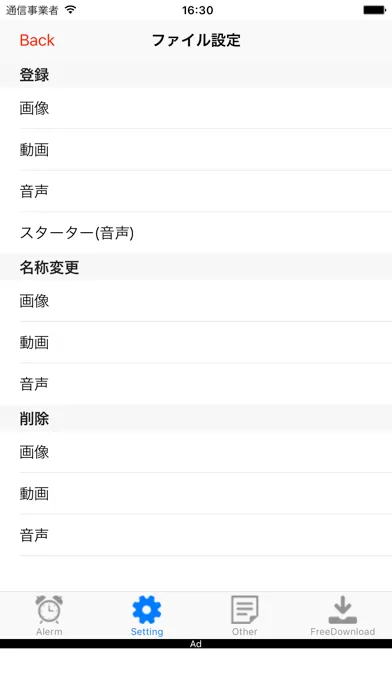The image size is (392, 696).
Task: Tap the black Ad banner
Action: (x=196, y=644)
